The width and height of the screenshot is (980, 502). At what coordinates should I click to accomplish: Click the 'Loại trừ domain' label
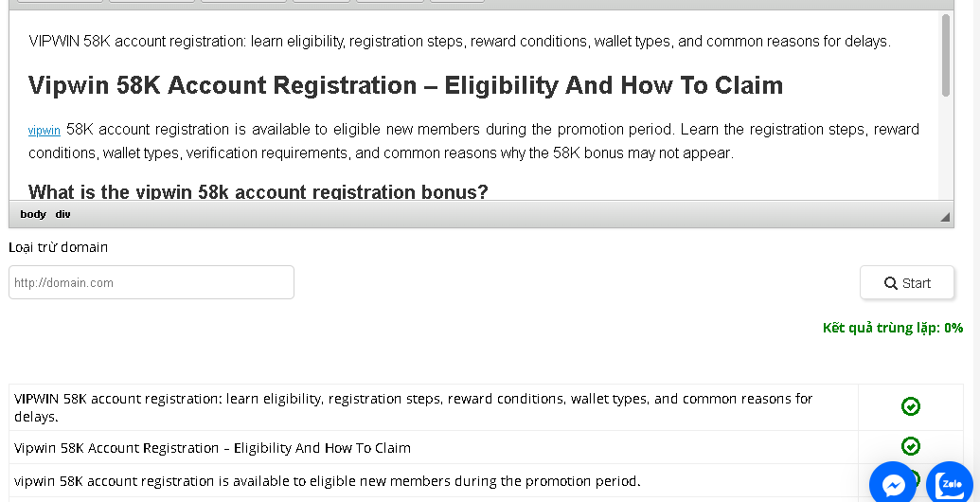58,247
